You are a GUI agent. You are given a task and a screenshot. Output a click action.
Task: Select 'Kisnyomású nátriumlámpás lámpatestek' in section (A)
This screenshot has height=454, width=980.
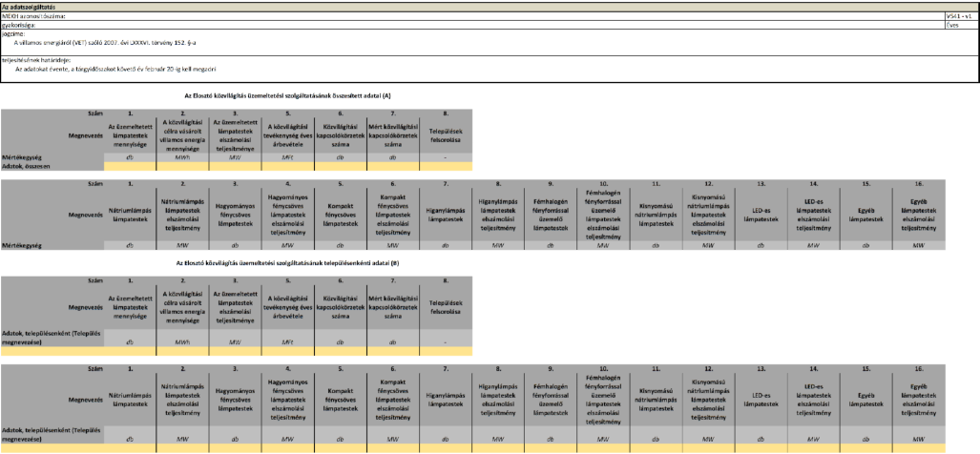click(x=656, y=216)
